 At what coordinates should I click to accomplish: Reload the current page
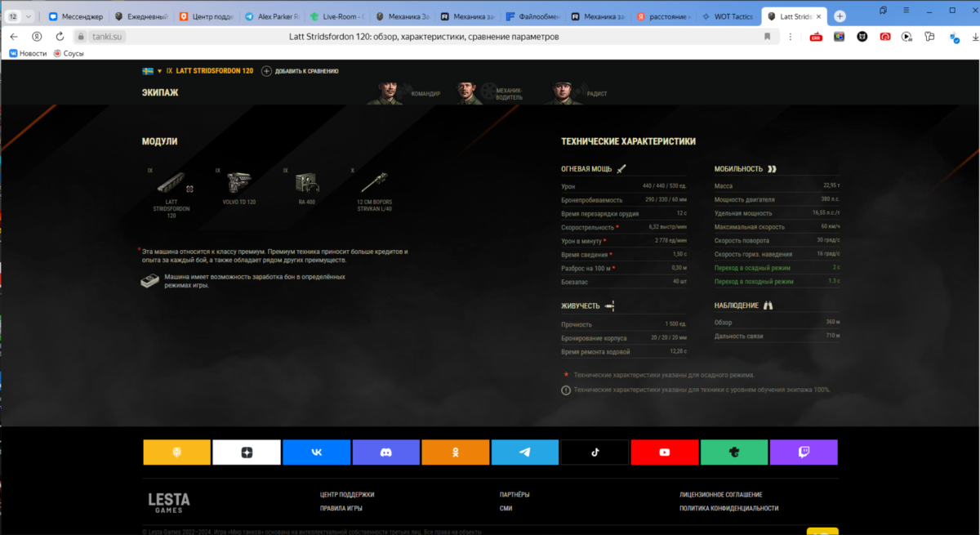point(58,37)
